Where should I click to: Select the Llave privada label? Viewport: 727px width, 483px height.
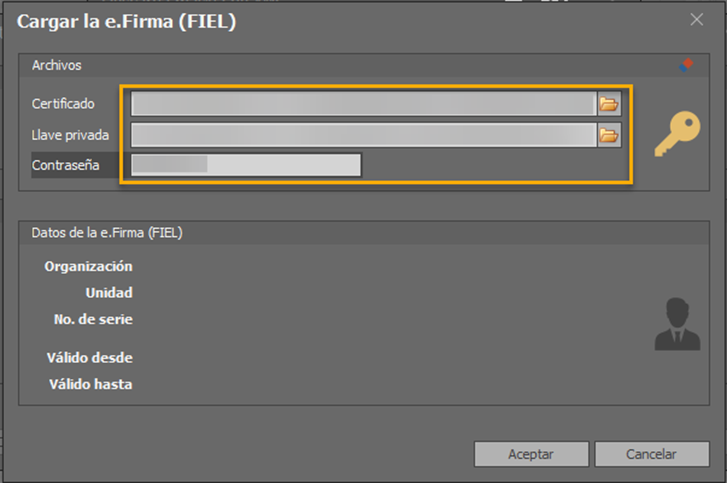(70, 135)
